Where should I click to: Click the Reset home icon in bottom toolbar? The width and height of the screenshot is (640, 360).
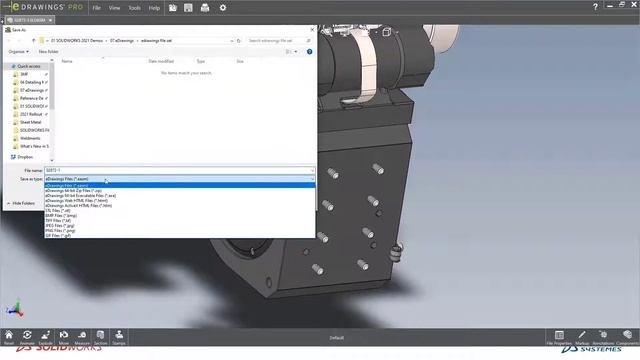[9, 337]
